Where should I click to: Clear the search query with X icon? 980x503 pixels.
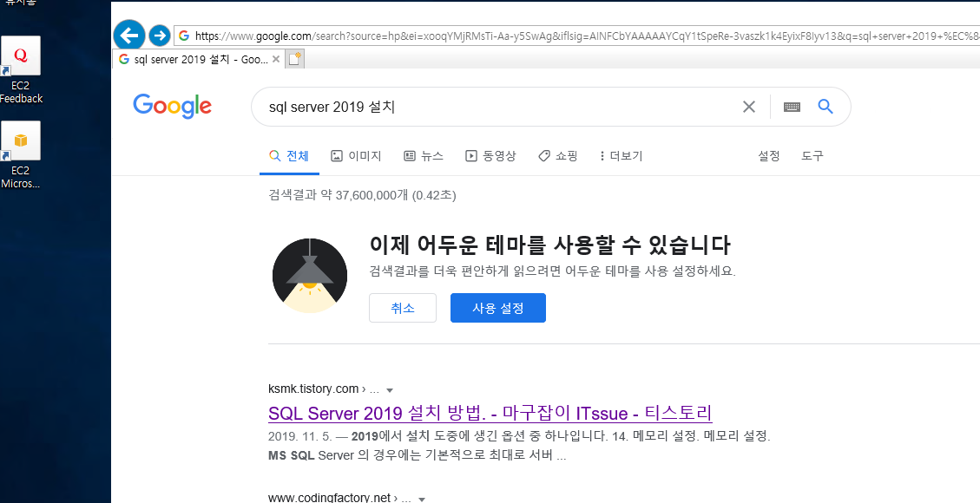click(x=749, y=107)
